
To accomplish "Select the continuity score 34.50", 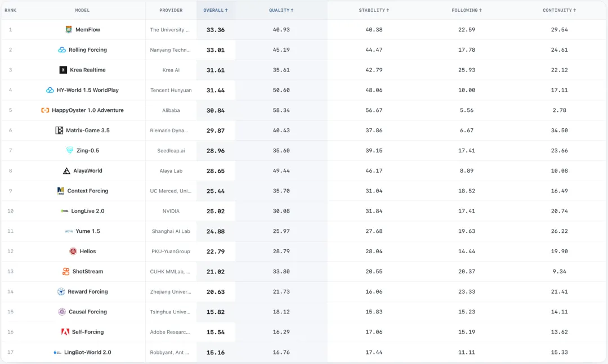I will tap(559, 131).
